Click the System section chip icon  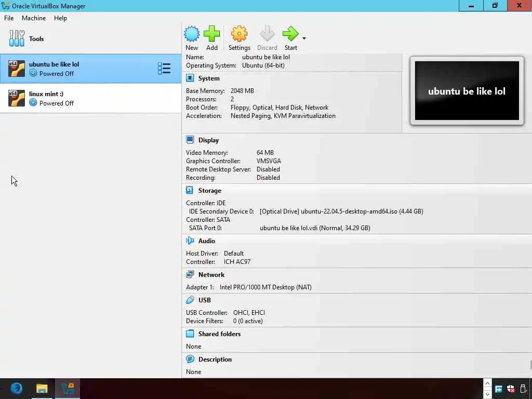(190, 78)
